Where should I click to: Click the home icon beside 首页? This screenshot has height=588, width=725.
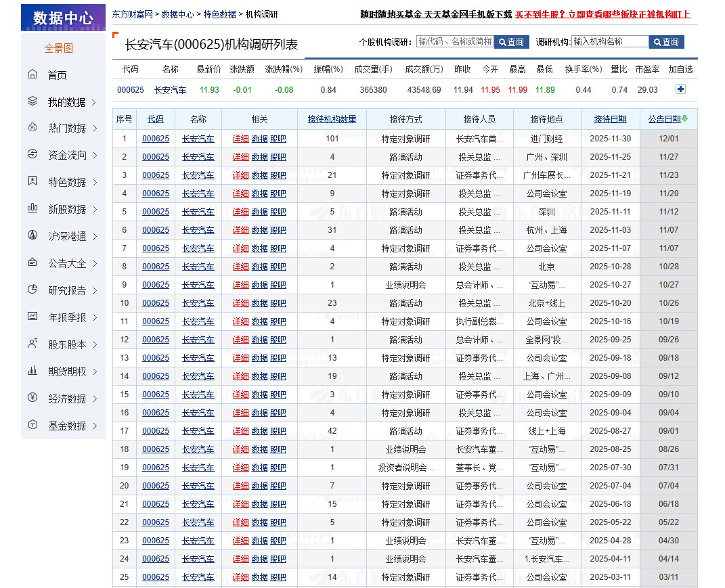coord(32,74)
